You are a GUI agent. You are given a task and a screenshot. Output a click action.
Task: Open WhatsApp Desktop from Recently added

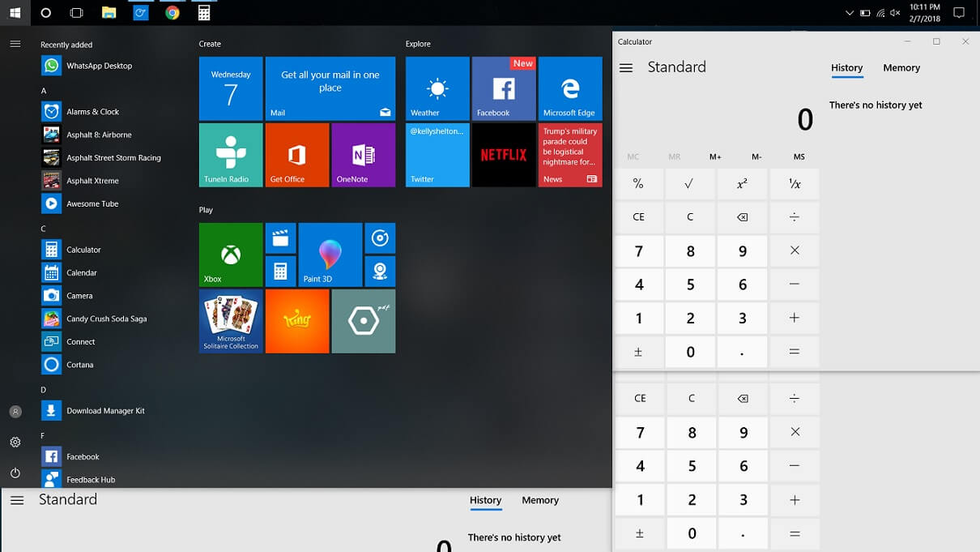pos(87,66)
